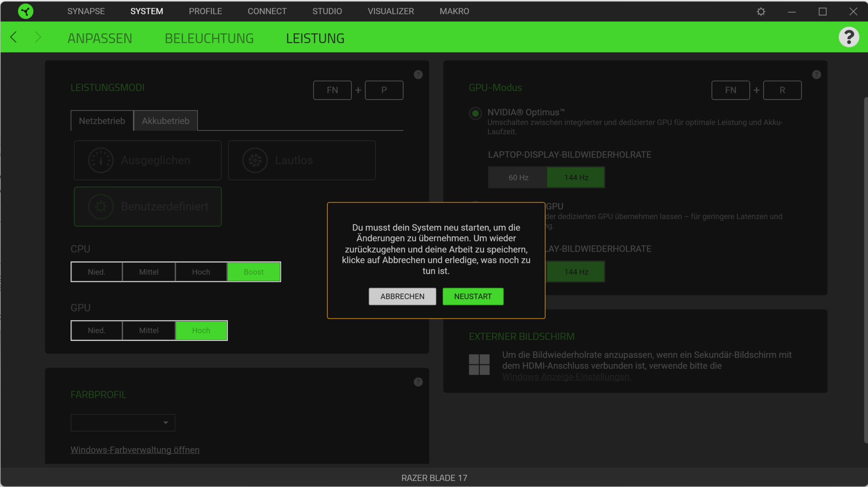Select the NVIDIA Optimus radio button

pyautogui.click(x=475, y=113)
